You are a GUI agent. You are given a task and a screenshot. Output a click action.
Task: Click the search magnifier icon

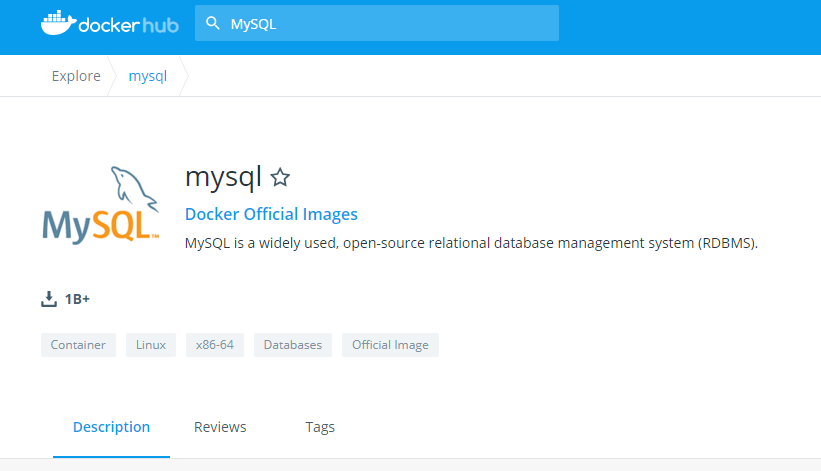coord(212,23)
